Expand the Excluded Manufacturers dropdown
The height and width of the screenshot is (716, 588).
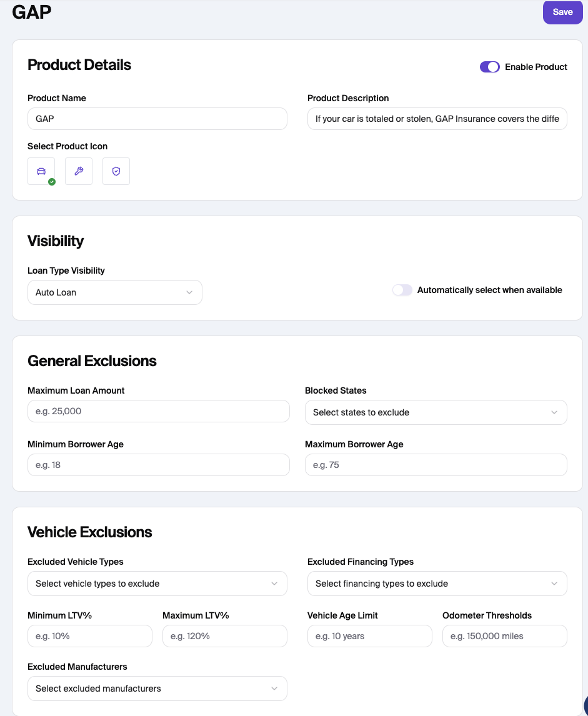[157, 689]
